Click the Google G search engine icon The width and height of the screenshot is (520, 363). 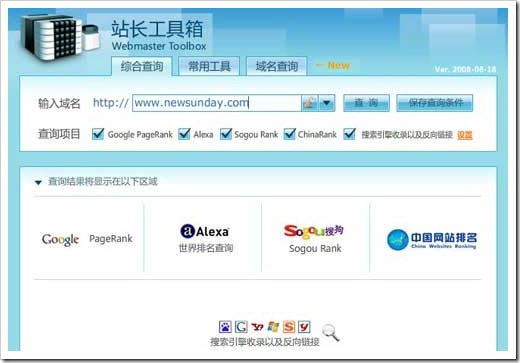[x=241, y=327]
